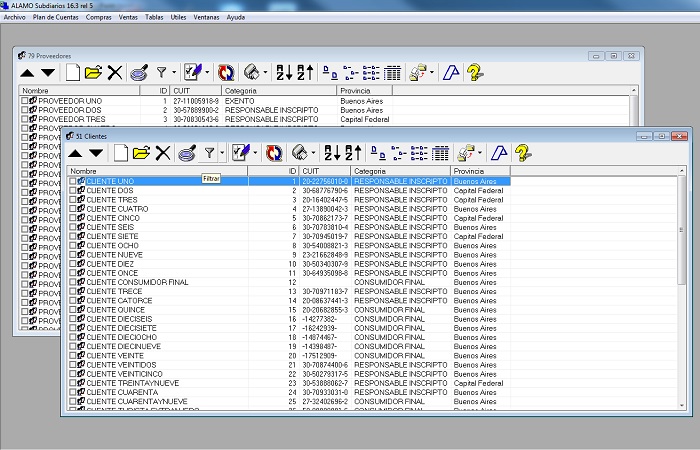Create a new record in Clientes window

click(121, 153)
